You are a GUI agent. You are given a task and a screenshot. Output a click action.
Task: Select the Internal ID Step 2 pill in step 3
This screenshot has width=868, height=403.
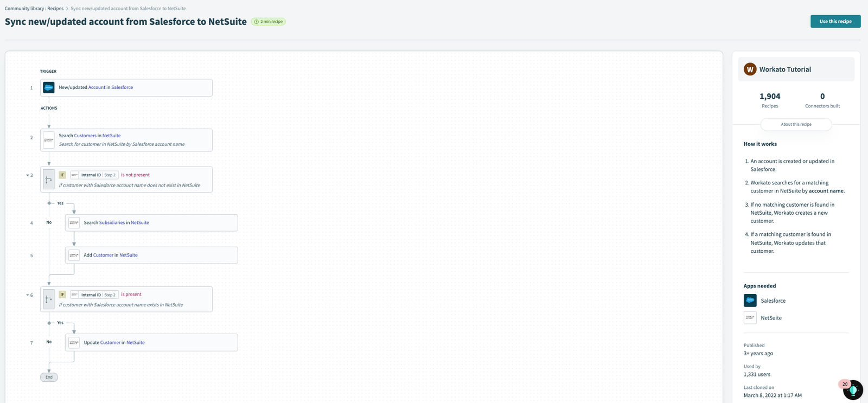tap(94, 175)
